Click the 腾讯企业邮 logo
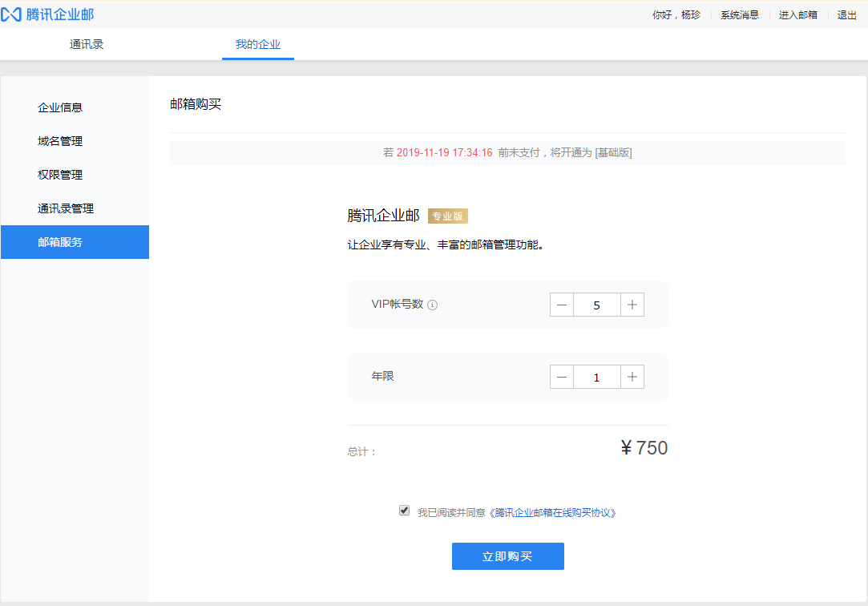 pos(47,14)
